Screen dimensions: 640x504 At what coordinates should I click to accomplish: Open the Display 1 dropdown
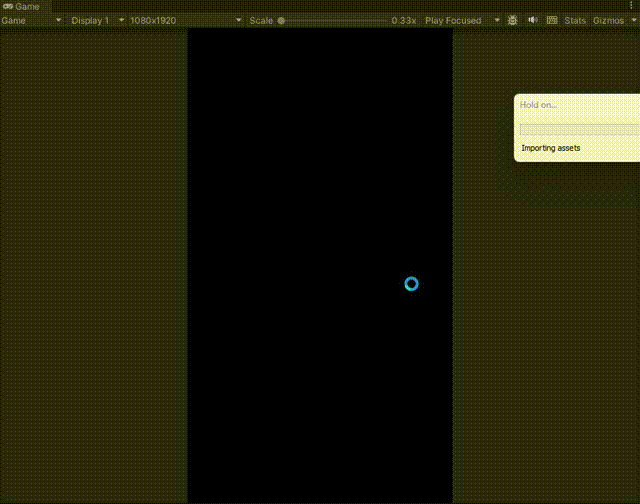(97, 20)
